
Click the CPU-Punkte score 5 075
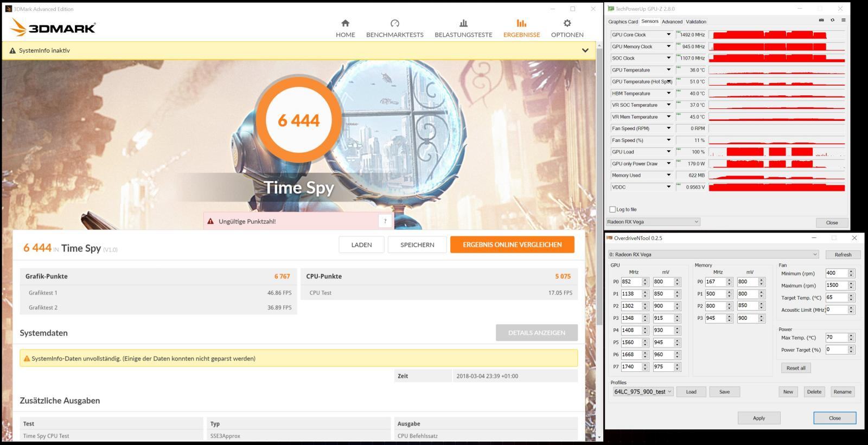pos(563,276)
